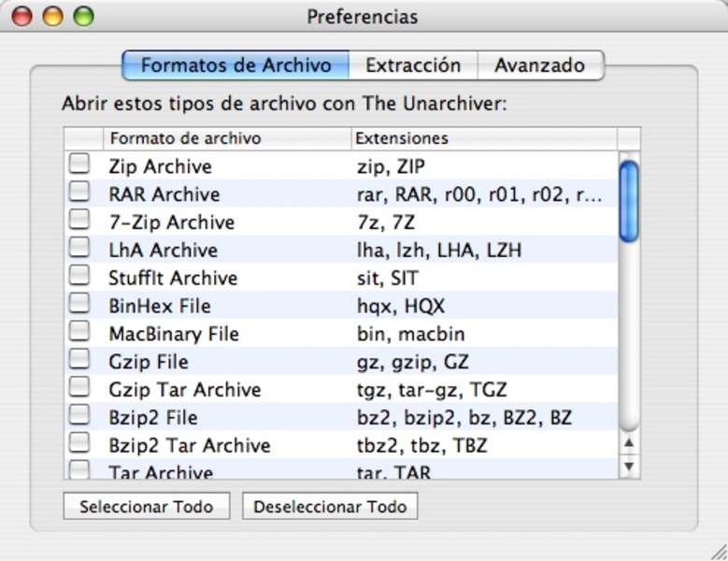728x561 pixels.
Task: Select the Formatos de Archivo tab
Action: (x=236, y=65)
